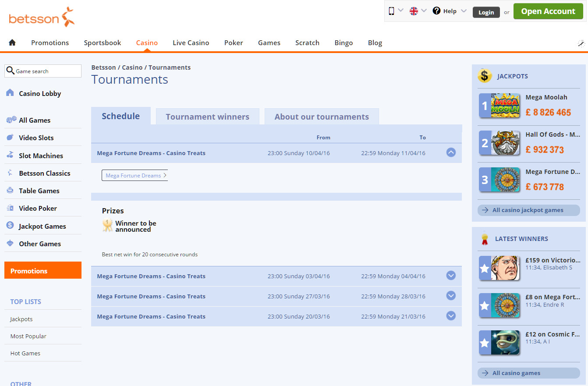Click the Table Games sidebar icon
Image resolution: width=588 pixels, height=386 pixels.
pyautogui.click(x=10, y=191)
